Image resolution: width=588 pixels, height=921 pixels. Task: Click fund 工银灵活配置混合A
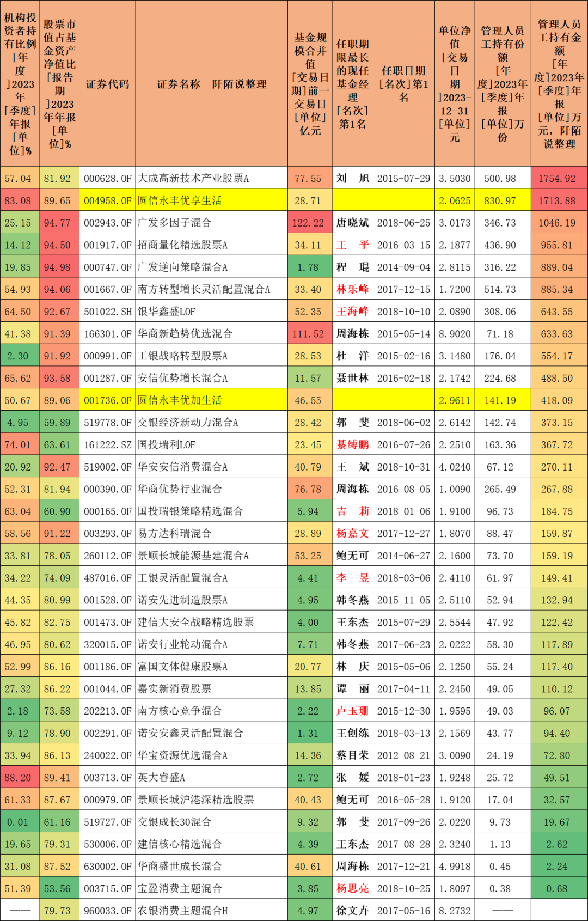pyautogui.click(x=182, y=578)
